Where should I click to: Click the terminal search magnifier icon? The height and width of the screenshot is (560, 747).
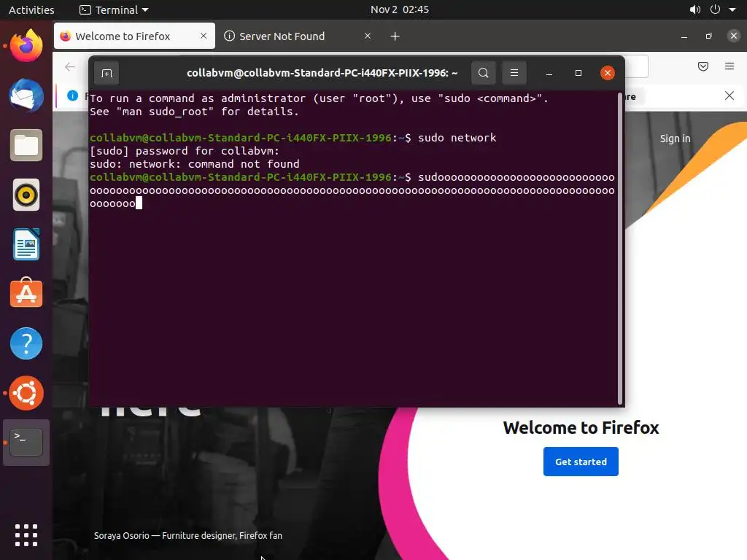483,73
